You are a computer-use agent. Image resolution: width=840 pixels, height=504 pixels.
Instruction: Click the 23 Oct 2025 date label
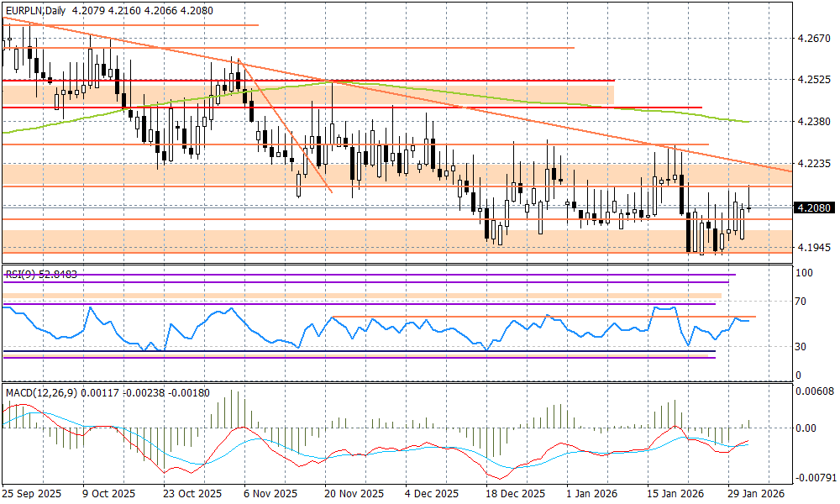click(191, 494)
